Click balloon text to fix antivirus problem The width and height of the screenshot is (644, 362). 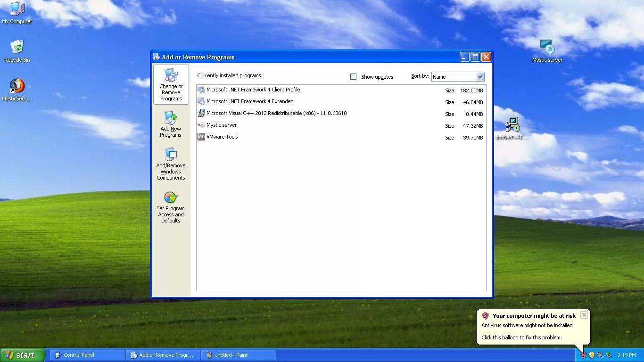(521, 337)
